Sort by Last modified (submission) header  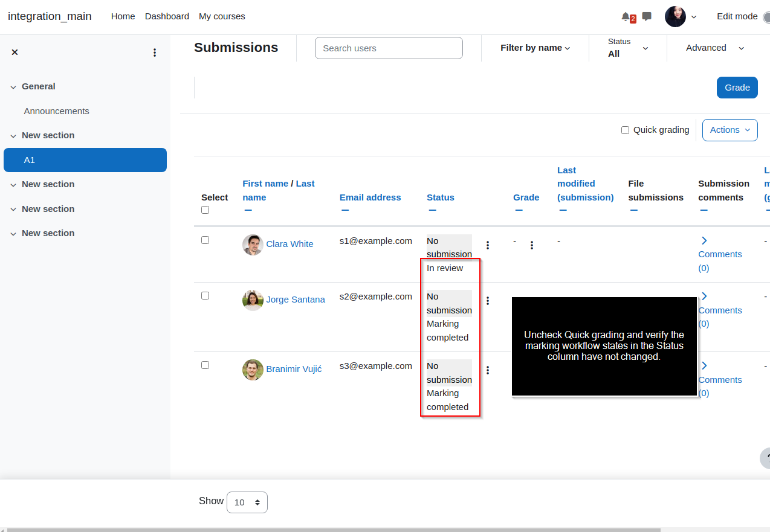click(x=586, y=184)
